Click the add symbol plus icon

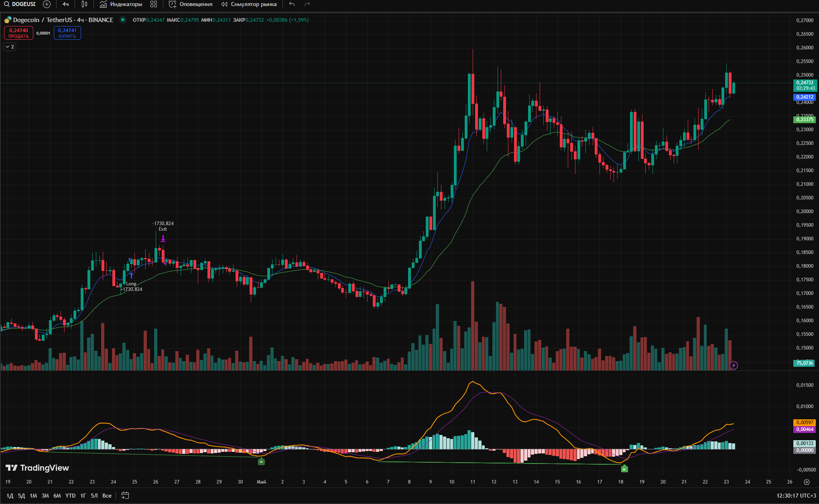pyautogui.click(x=47, y=4)
